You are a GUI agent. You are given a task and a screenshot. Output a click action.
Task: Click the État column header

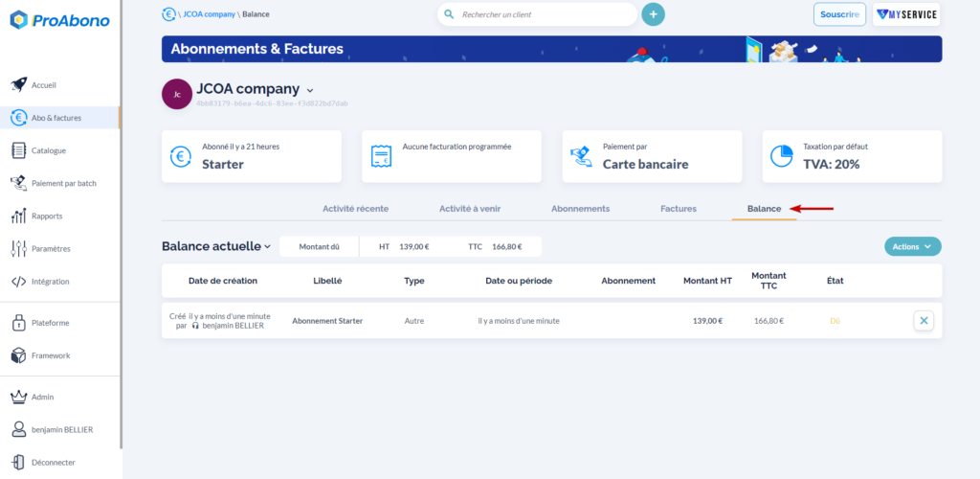pyautogui.click(x=835, y=281)
